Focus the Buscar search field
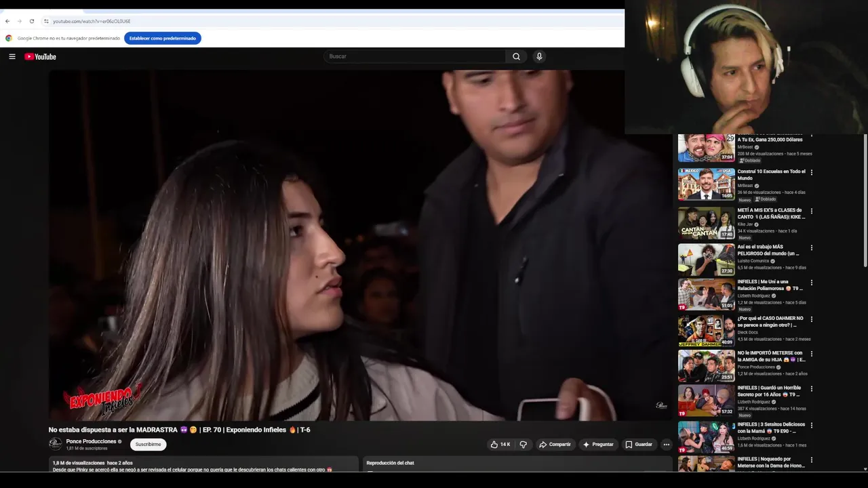 [x=414, y=57]
